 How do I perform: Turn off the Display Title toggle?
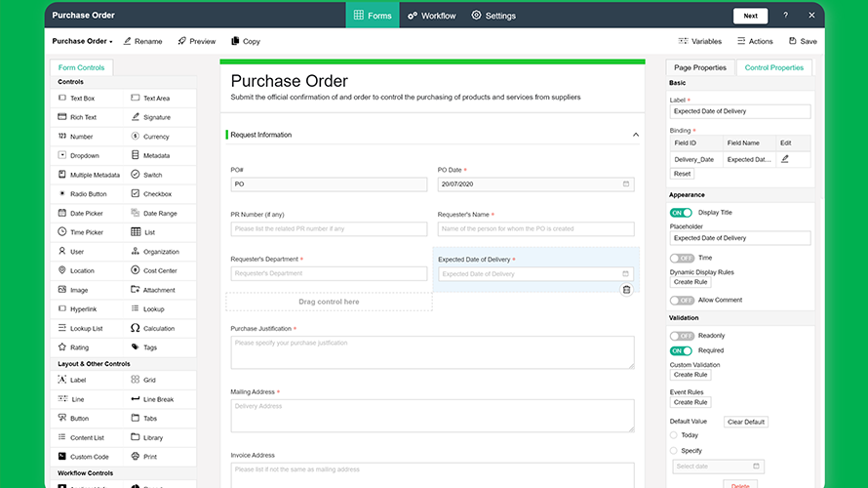(x=681, y=212)
